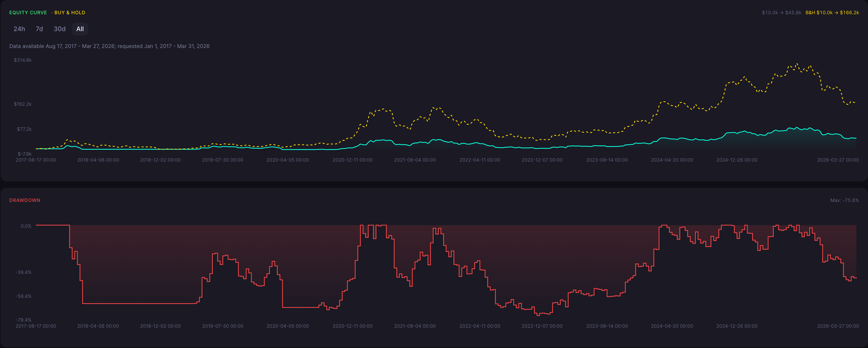
Task: Click the $162.2k y-axis label
Action: pyautogui.click(x=23, y=104)
